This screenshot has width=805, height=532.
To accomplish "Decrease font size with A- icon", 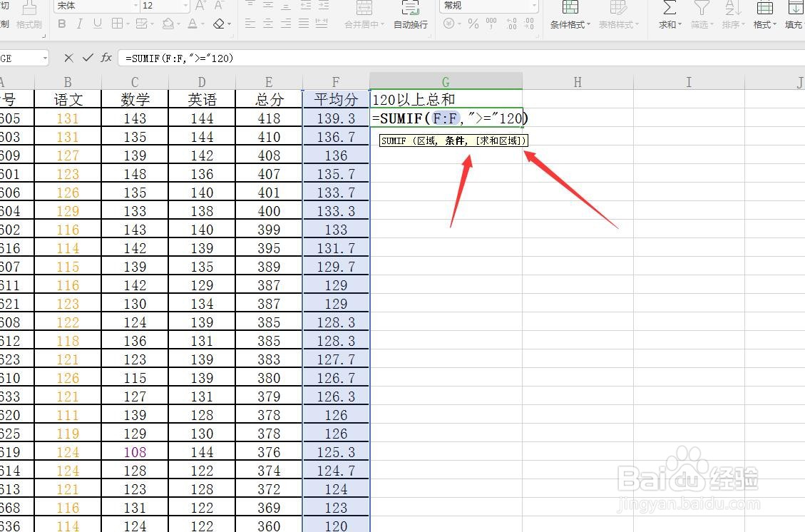I will click(x=219, y=6).
